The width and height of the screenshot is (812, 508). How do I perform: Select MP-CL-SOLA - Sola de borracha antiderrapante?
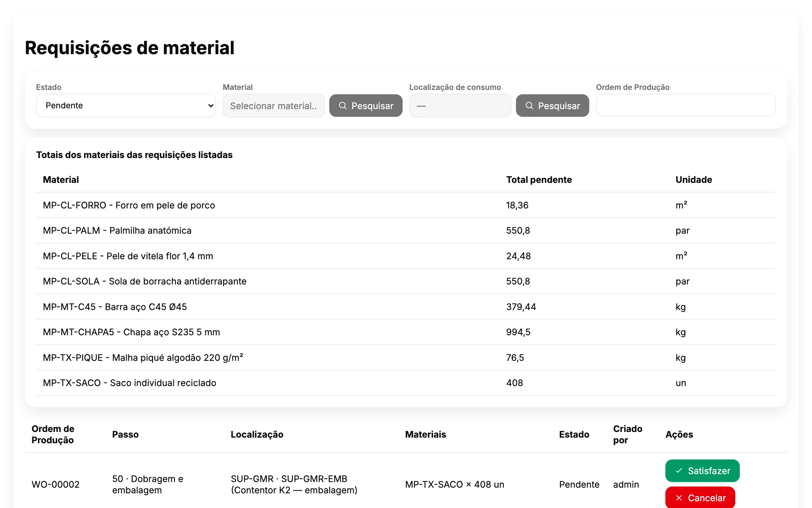406,281
